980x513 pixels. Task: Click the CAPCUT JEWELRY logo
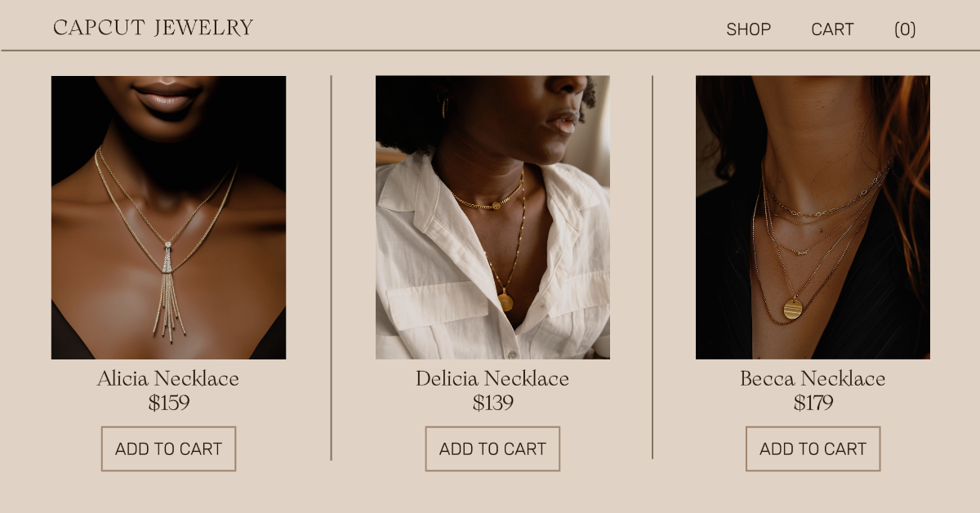point(154,28)
